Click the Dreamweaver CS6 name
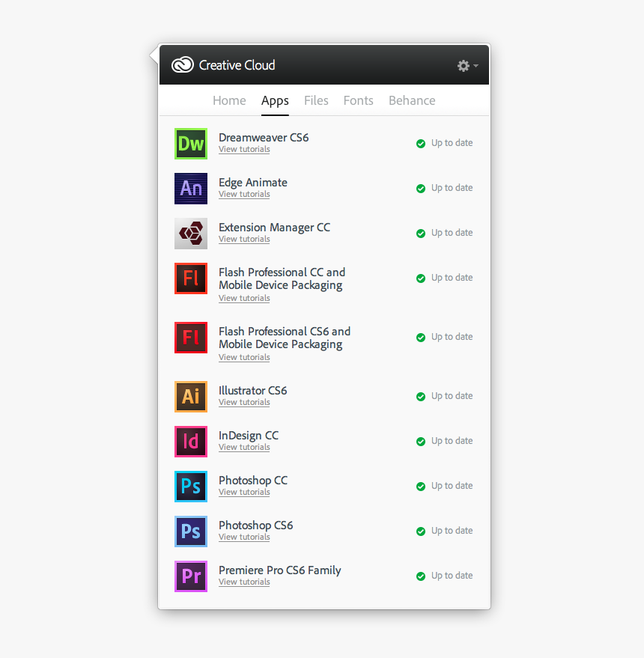The width and height of the screenshot is (644, 658). coord(264,138)
